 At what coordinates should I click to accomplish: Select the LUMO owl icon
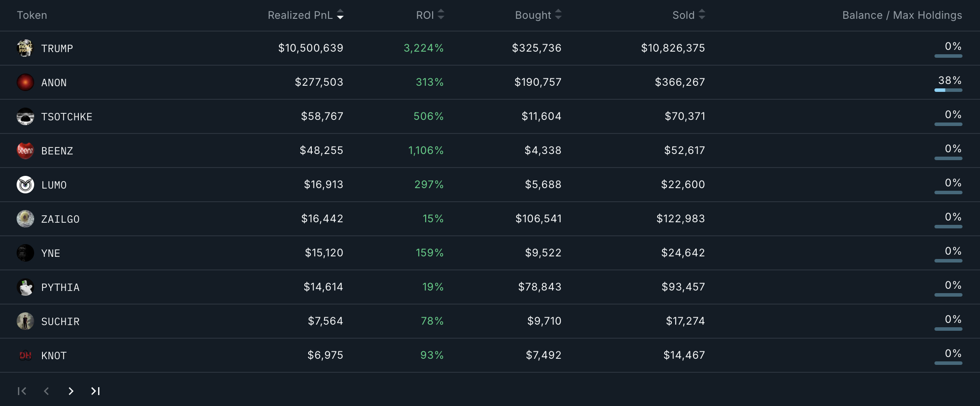point(25,185)
